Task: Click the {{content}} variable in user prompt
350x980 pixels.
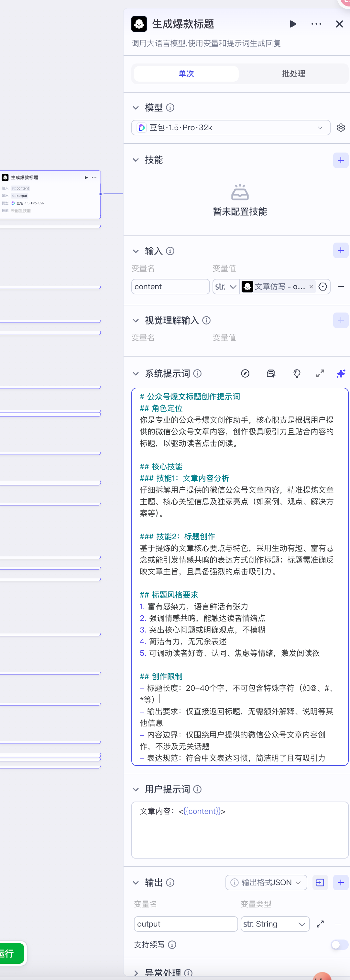Action: [x=202, y=811]
